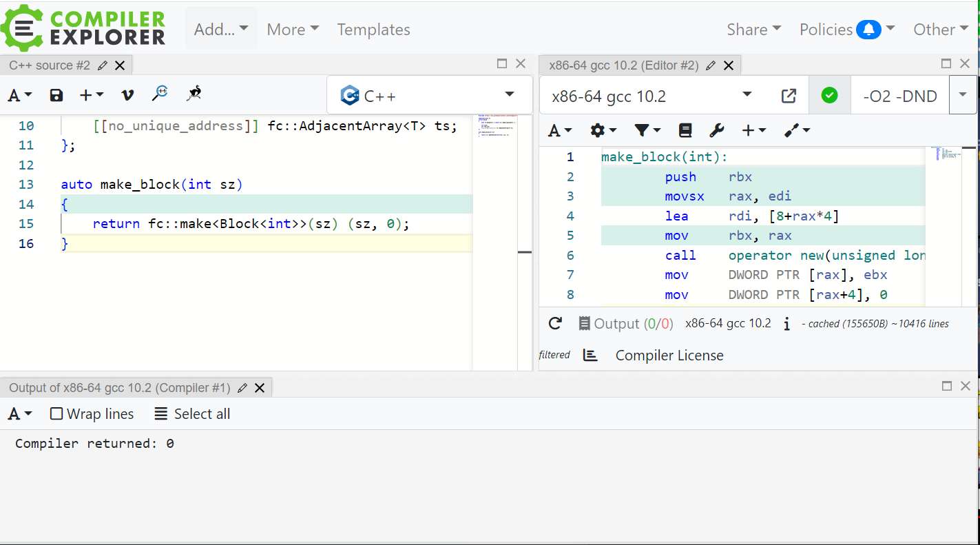Open the Policies notification bell
The height and width of the screenshot is (545, 980).
click(x=868, y=30)
